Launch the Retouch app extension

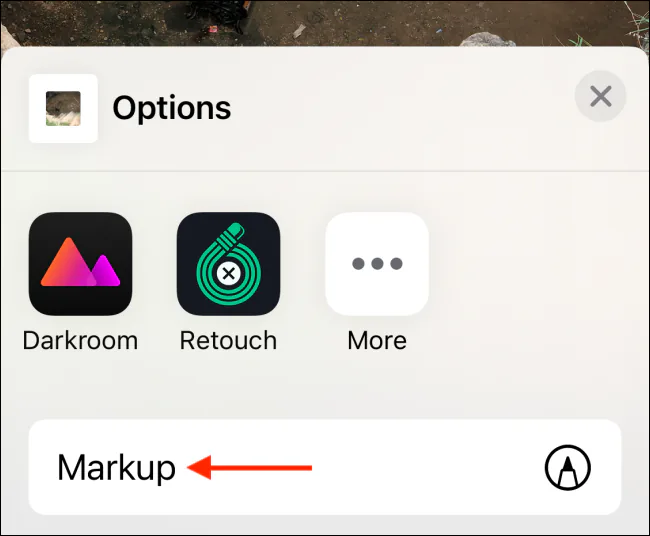click(x=228, y=264)
